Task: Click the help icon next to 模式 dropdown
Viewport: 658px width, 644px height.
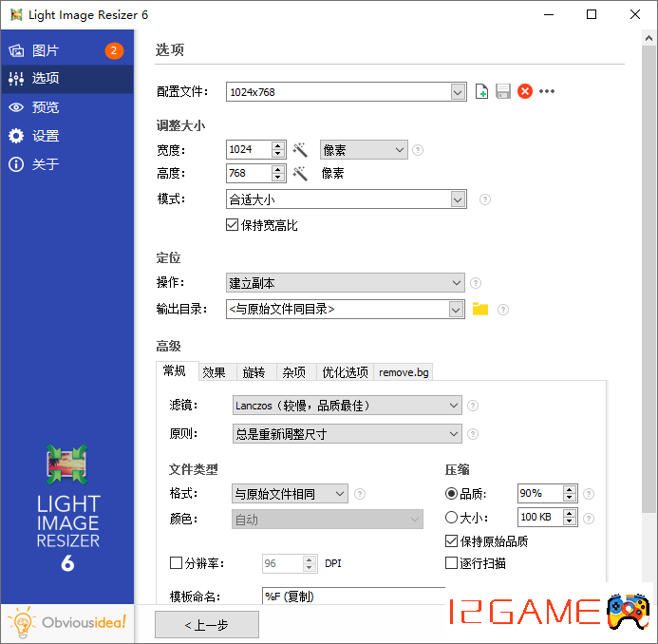Action: coord(485,199)
